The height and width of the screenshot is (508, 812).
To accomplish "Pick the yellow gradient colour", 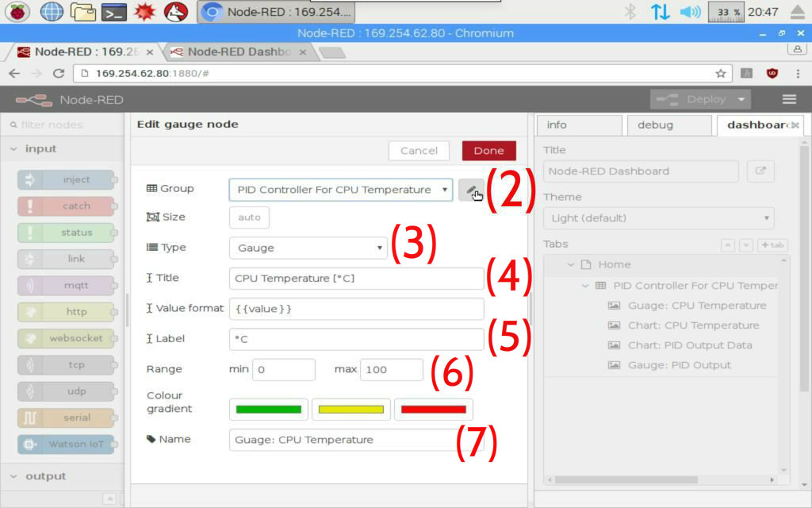I will coord(350,410).
